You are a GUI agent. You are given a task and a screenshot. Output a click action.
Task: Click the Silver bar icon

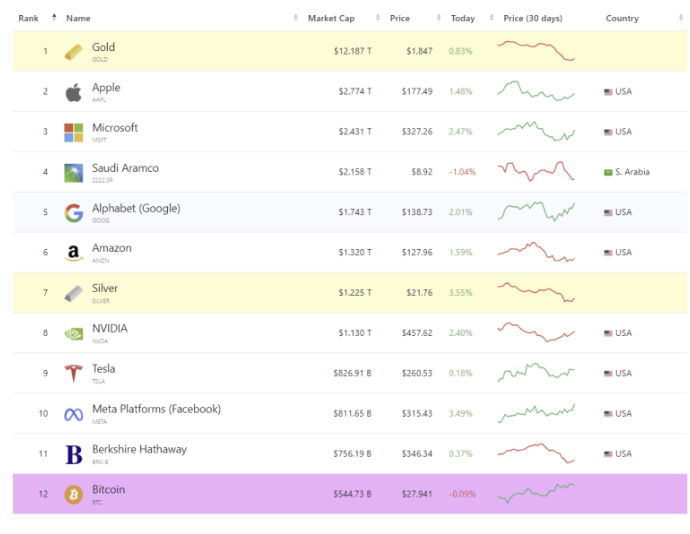coord(73,294)
